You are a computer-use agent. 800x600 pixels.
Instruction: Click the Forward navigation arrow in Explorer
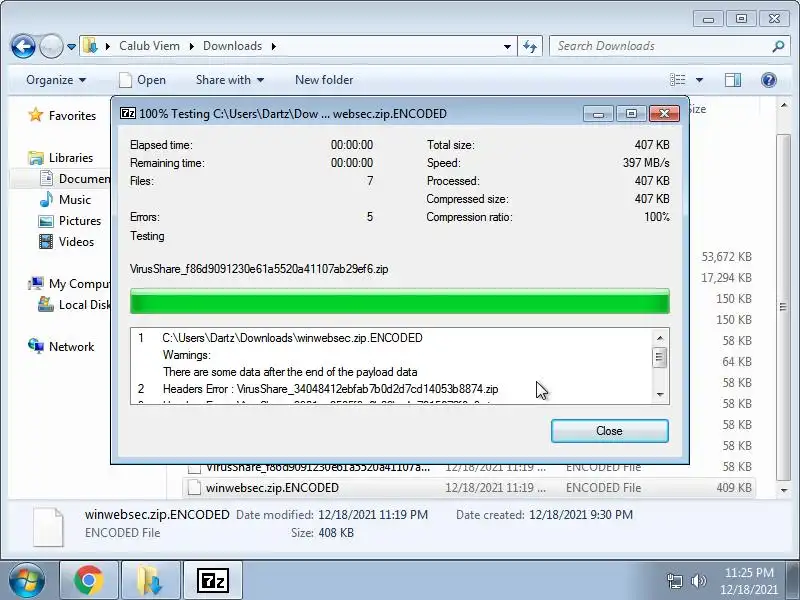pyautogui.click(x=51, y=46)
